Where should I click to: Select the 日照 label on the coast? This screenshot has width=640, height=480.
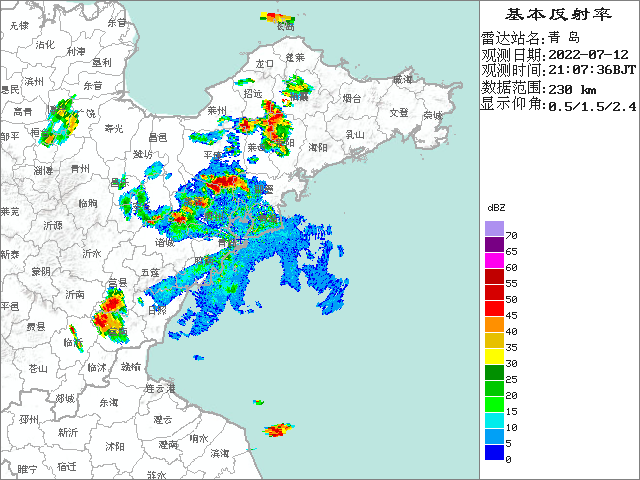click(157, 310)
